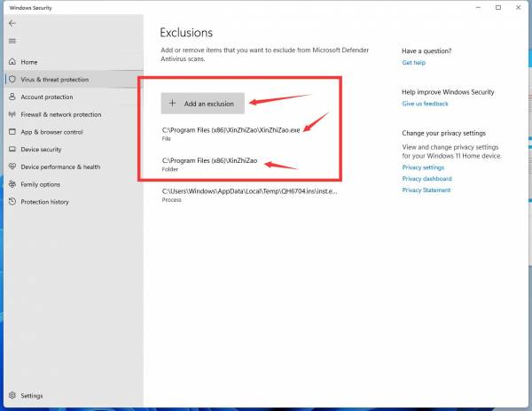Go to Account protection
Viewport: 532px width, 411px height.
[x=74, y=97]
